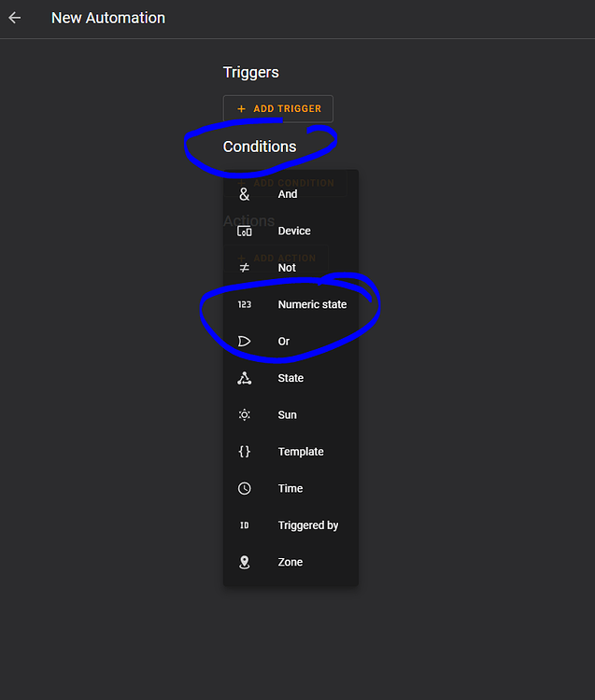595x700 pixels.
Task: Choose Numeric state from the menu
Action: coord(312,304)
